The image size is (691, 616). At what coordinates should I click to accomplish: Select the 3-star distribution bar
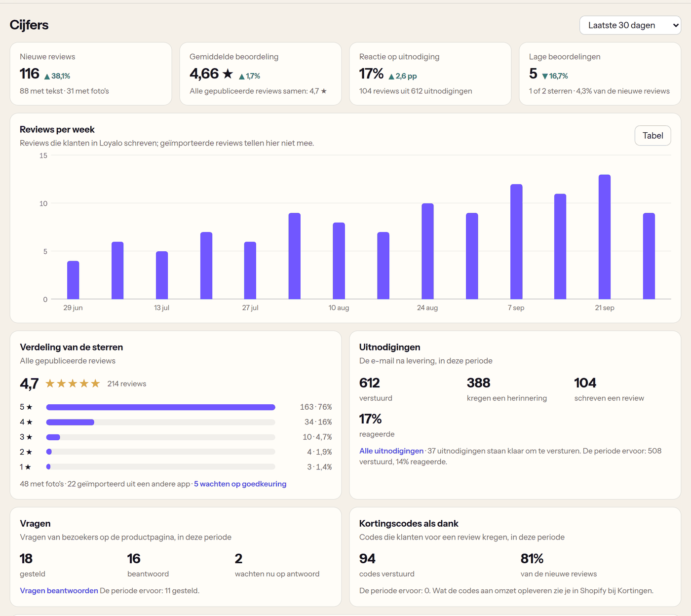pos(160,437)
